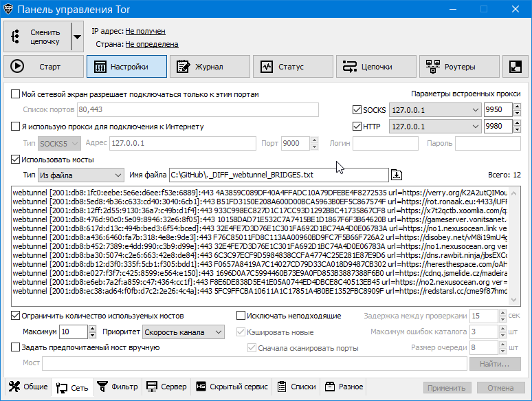Open the Статус panel
Image resolution: width=532 pixels, height=401 pixels.
293,67
